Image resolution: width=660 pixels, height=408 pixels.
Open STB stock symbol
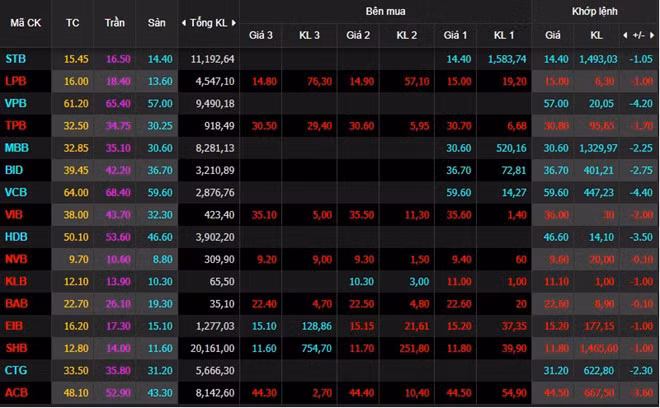click(16, 60)
